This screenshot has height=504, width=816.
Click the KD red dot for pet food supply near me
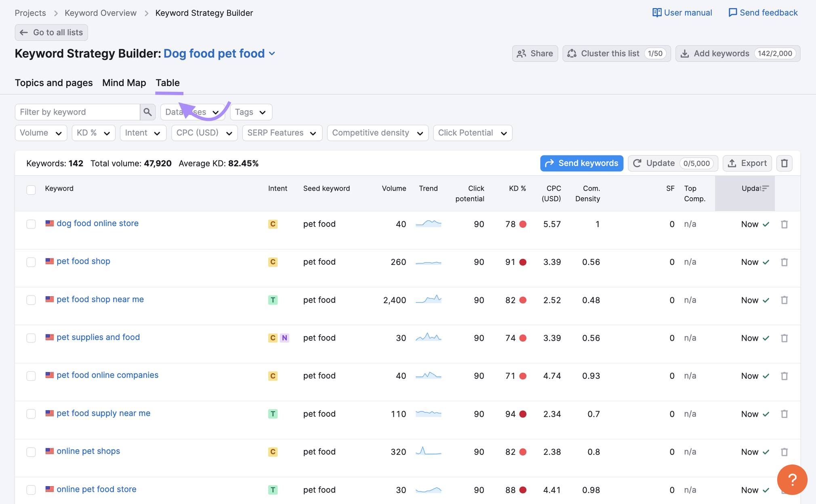pos(523,414)
